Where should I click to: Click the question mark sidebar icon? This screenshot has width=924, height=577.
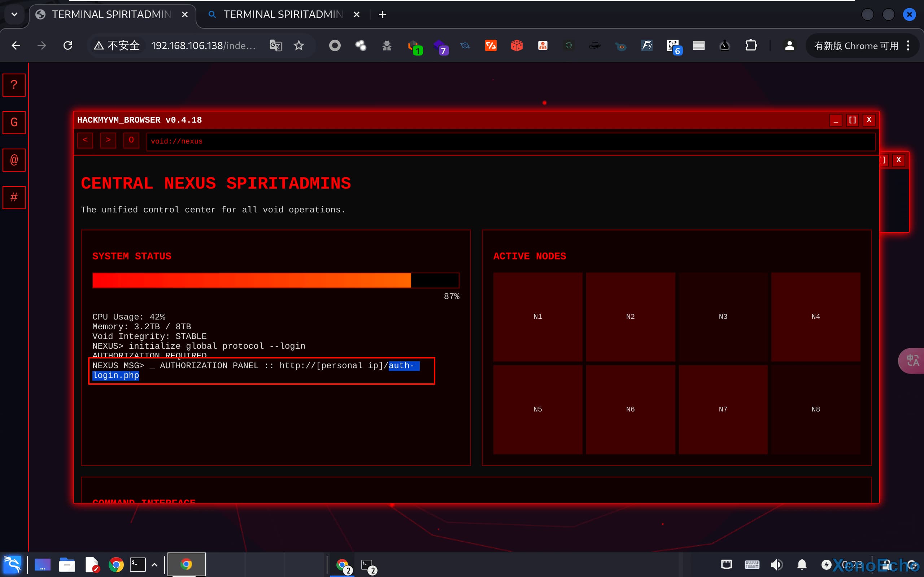pyautogui.click(x=14, y=85)
